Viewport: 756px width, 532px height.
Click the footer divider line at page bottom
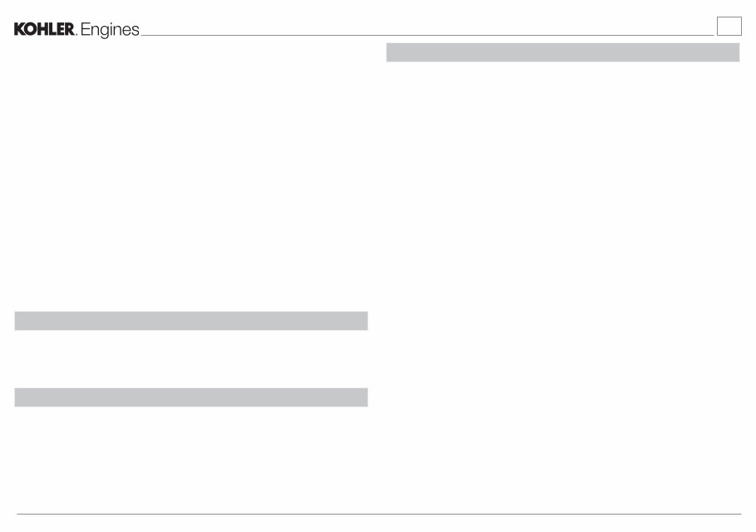pos(379,515)
